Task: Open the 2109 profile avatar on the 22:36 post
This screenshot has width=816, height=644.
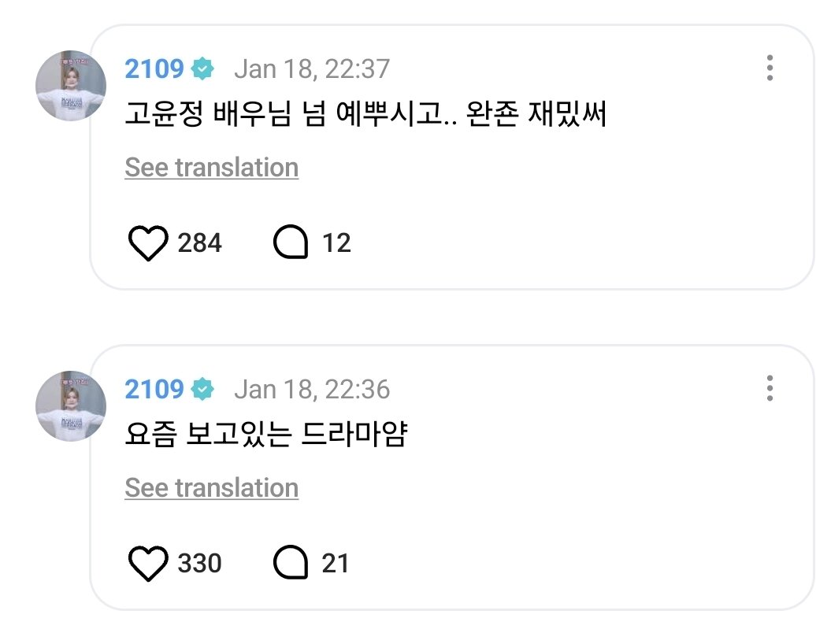Action: 71,406
